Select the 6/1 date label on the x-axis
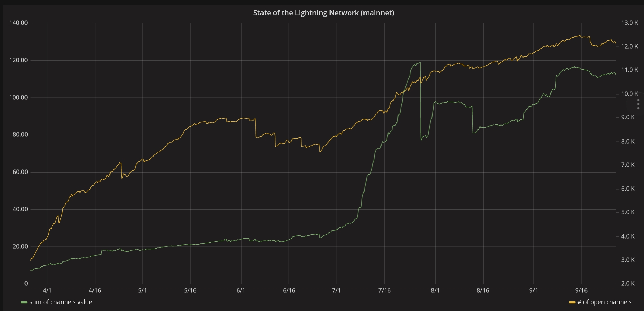The height and width of the screenshot is (311, 644). click(241, 290)
